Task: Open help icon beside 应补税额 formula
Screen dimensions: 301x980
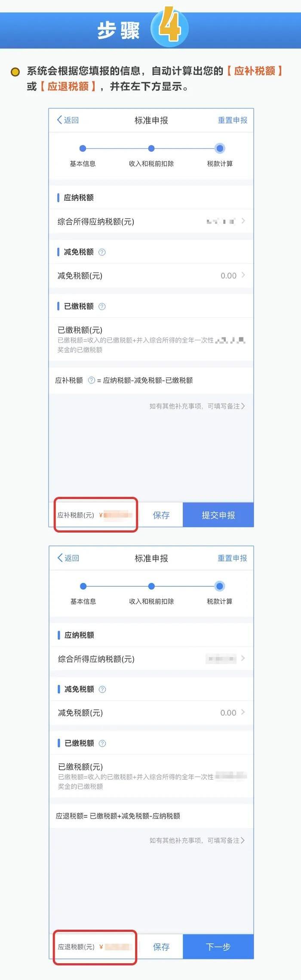Action: (91, 380)
